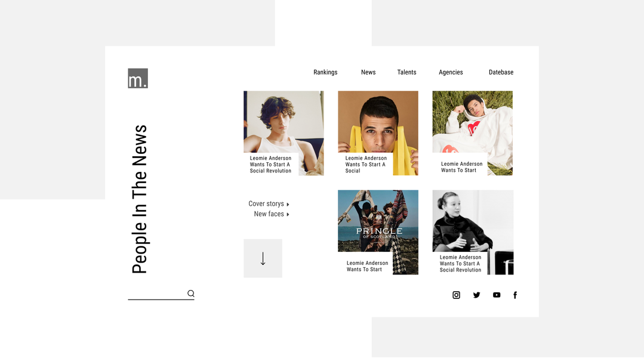Expand the New faces arrow
The height and width of the screenshot is (358, 644).
[x=288, y=214]
